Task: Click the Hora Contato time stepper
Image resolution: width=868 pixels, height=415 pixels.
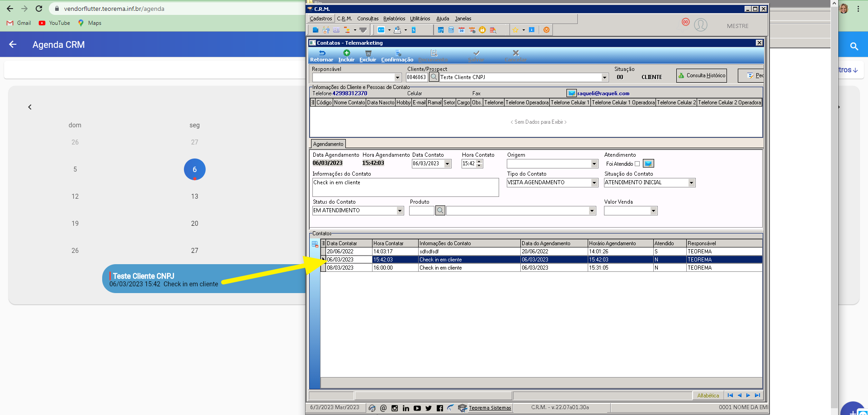Action: pos(480,163)
